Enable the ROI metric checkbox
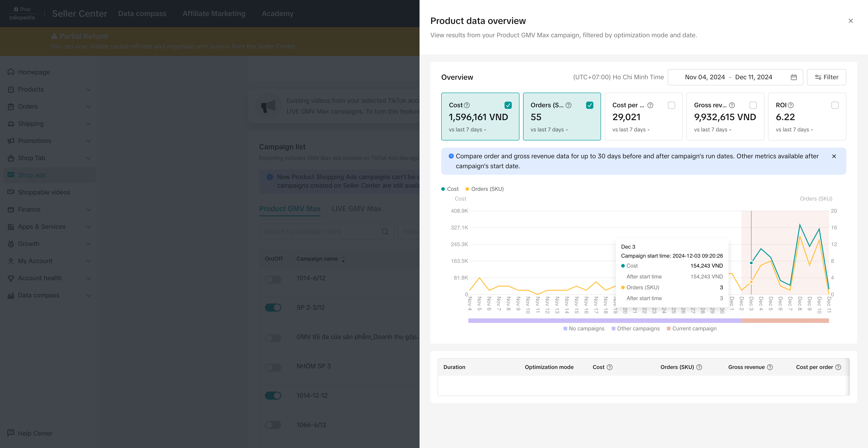 pos(835,105)
